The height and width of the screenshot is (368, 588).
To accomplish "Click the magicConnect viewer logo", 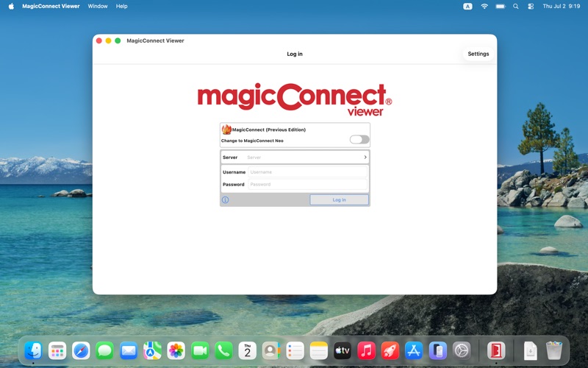I will tap(295, 99).
